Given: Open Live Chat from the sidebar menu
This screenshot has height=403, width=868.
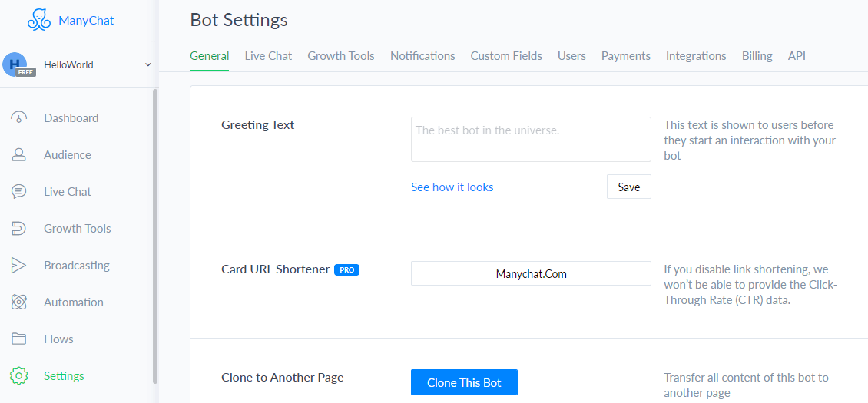Looking at the screenshot, I should click(x=68, y=192).
